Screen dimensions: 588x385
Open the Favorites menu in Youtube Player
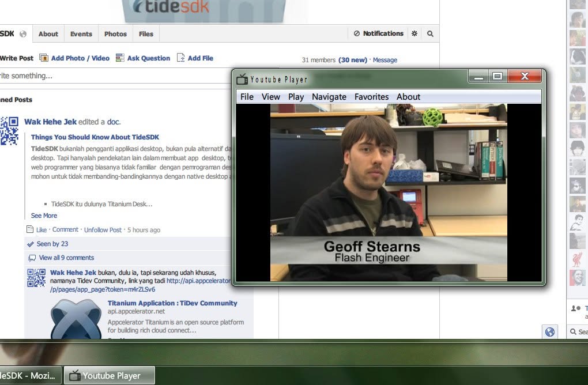tap(371, 97)
